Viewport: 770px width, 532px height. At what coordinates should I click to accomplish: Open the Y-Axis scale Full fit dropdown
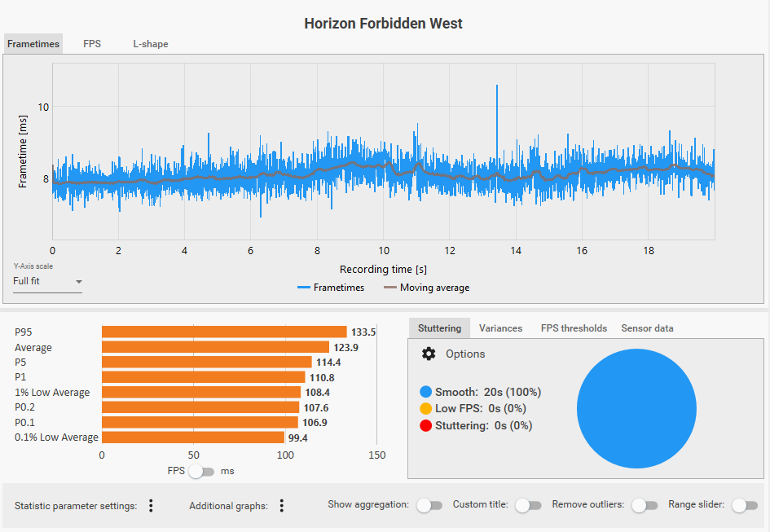click(47, 281)
